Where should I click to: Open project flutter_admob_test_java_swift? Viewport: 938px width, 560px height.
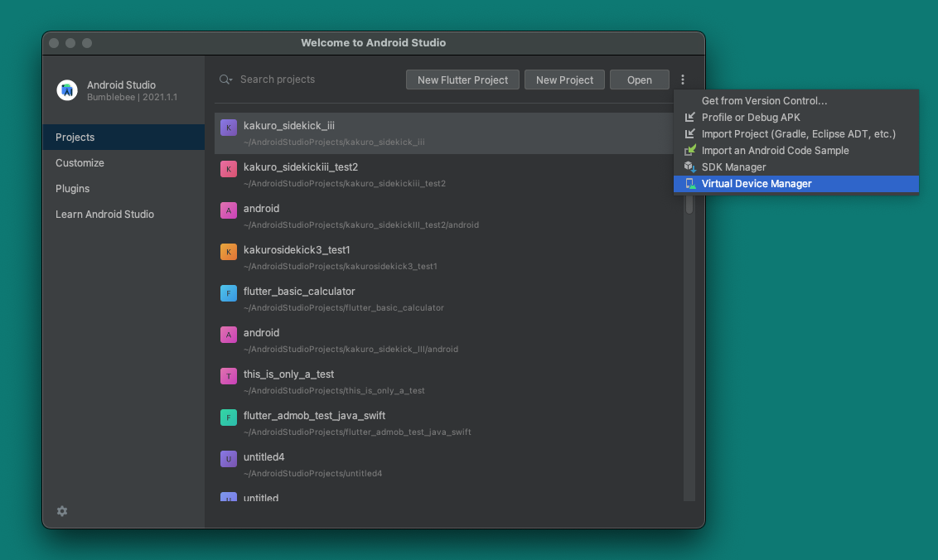click(x=448, y=423)
